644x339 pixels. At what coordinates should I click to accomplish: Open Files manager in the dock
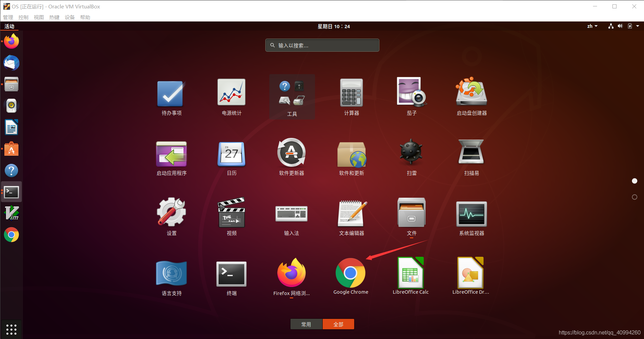(11, 84)
